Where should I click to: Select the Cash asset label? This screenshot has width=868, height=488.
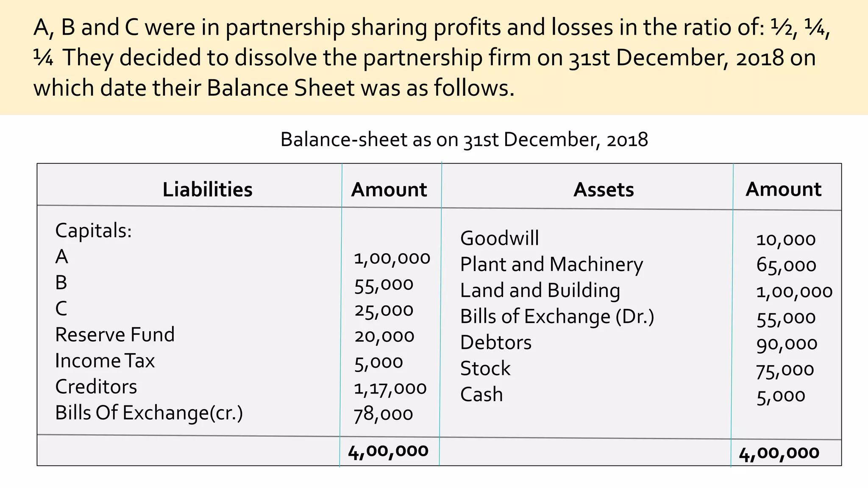click(x=481, y=395)
